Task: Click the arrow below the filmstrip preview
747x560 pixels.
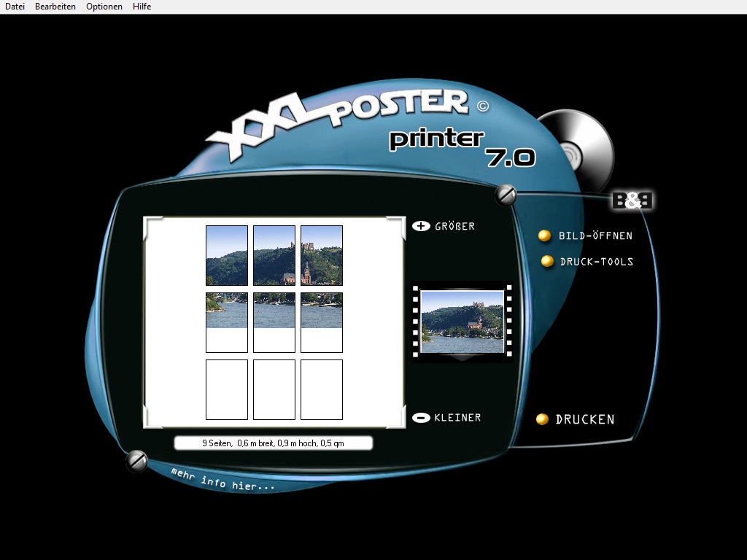Action: (462, 357)
